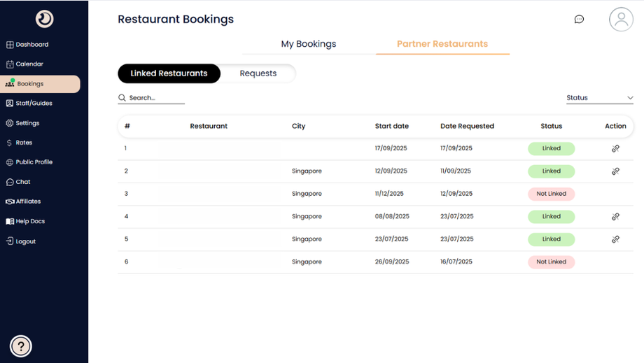Open the user profile avatar
The image size is (644, 363).
point(621,19)
